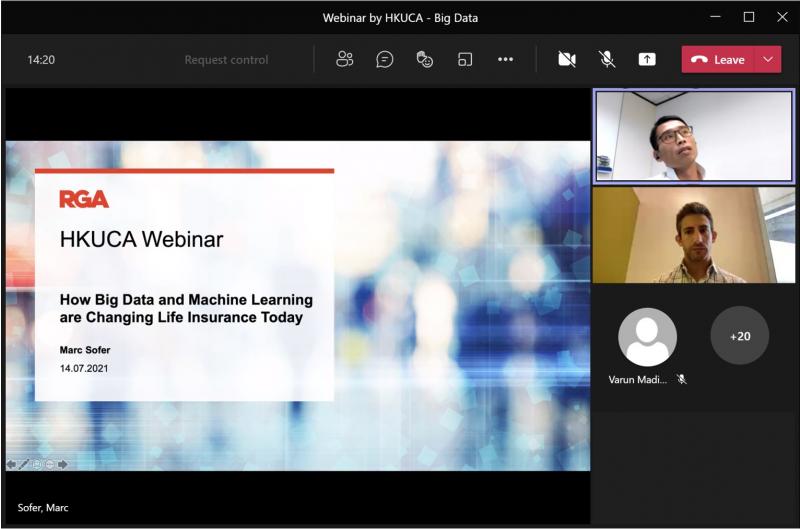
Task: Maximize the Teams meeting window
Action: pyautogui.click(x=749, y=17)
